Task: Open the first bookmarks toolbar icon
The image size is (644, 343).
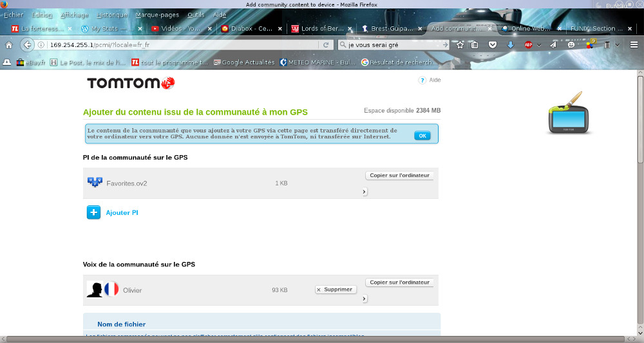Action: (x=7, y=62)
